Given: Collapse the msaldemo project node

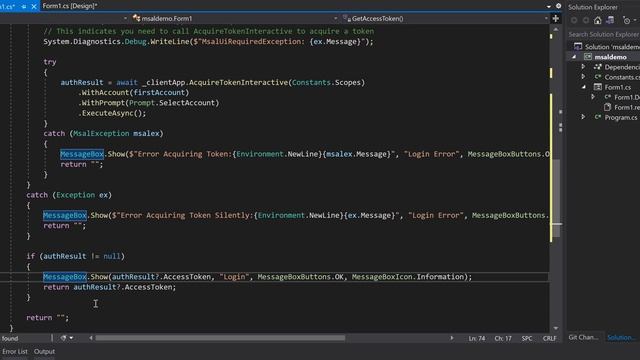Looking at the screenshot, I should (x=574, y=57).
